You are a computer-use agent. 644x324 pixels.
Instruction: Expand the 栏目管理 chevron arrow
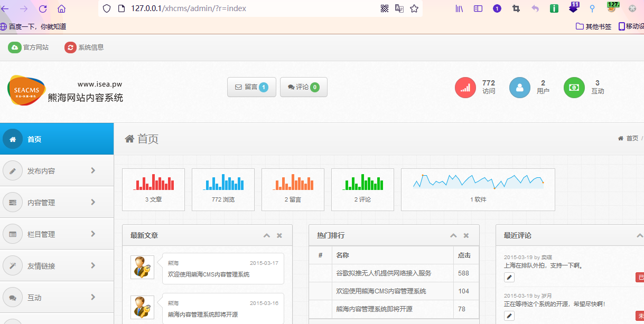(x=93, y=234)
